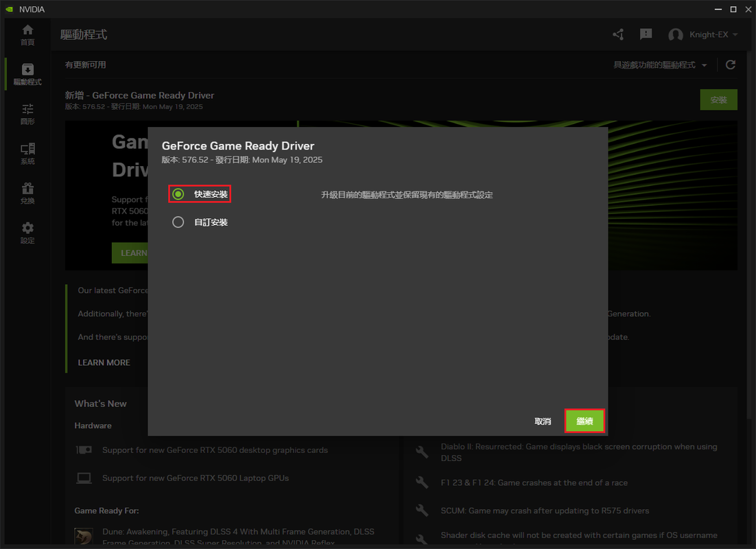Click the "Game Ready For:" text
The image size is (756, 549).
point(106,511)
